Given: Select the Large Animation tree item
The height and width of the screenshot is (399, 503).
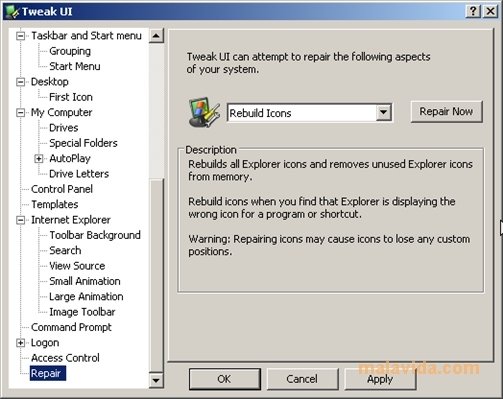Looking at the screenshot, I should [x=86, y=297].
